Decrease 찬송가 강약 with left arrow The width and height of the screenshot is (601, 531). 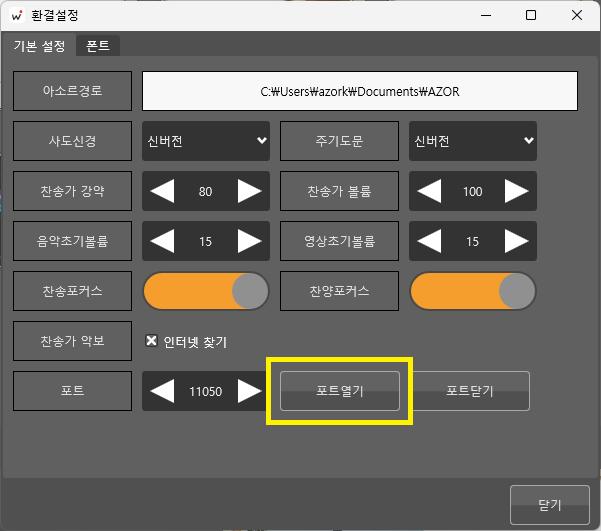(162, 191)
